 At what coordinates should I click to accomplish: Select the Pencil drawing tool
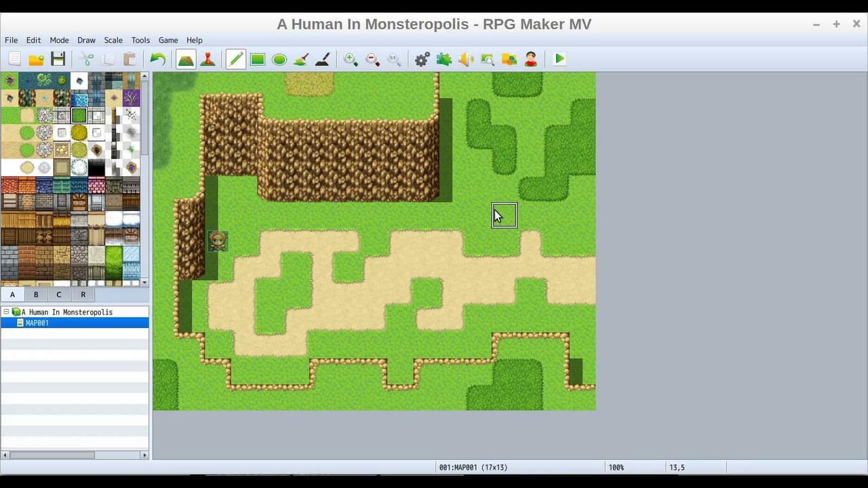pos(235,59)
